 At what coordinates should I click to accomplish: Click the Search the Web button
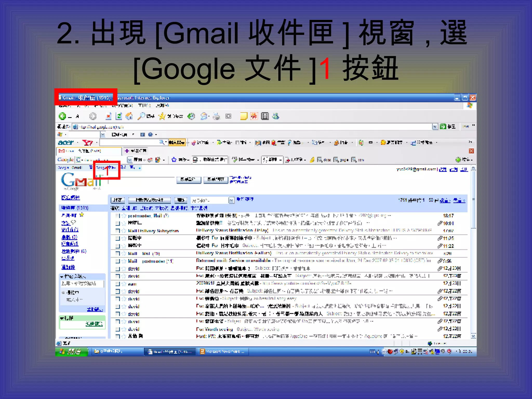[x=216, y=179]
